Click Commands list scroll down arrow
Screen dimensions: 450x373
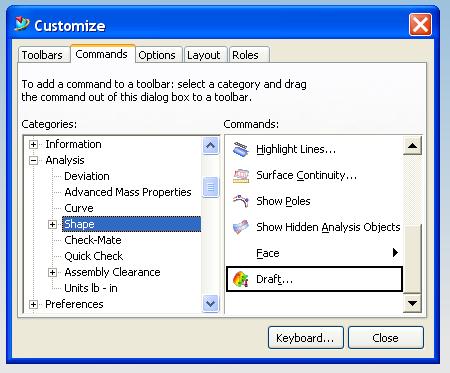412,303
